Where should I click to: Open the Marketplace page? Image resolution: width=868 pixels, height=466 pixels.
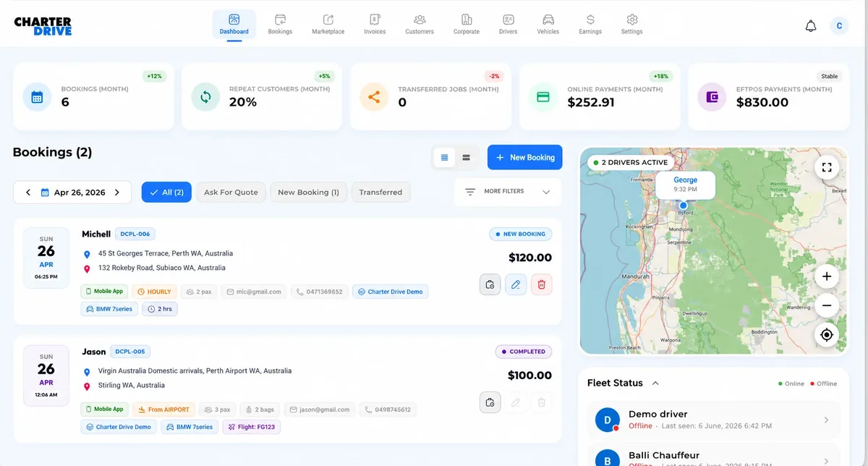tap(328, 24)
